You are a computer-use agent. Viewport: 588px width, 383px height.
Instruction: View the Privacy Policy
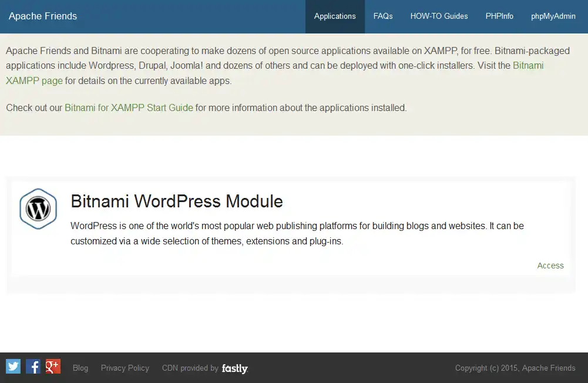pos(125,368)
